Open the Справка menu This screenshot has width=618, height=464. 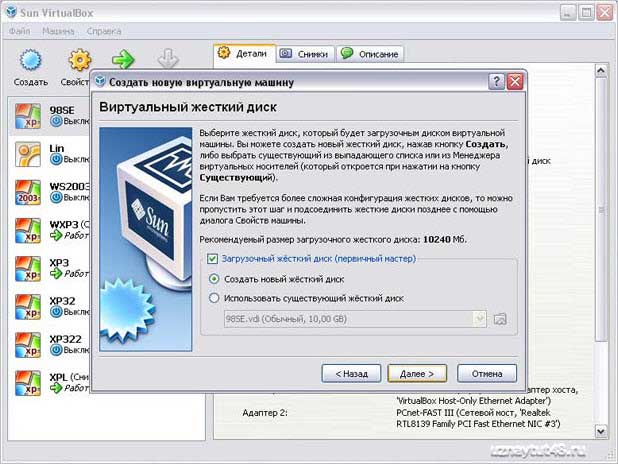(104, 31)
